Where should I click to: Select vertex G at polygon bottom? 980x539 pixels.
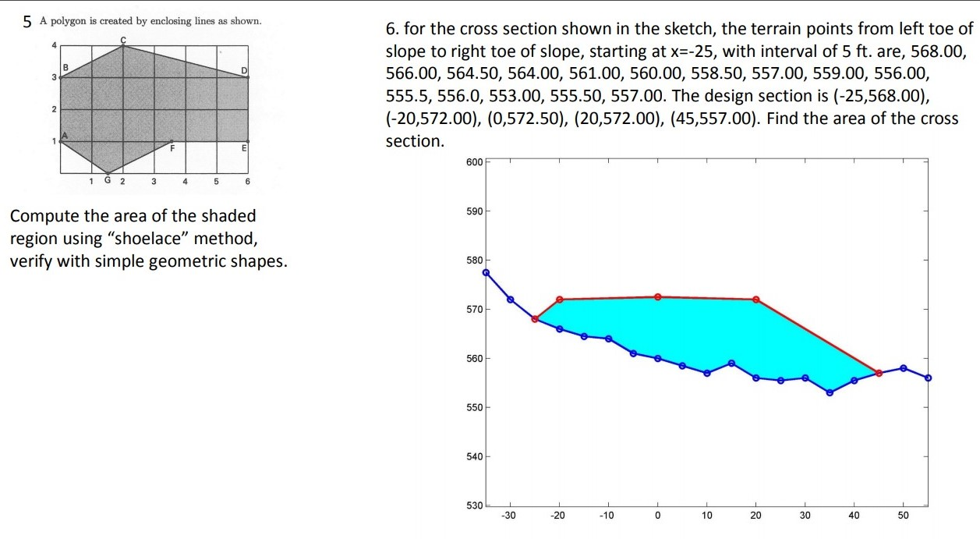click(x=108, y=173)
